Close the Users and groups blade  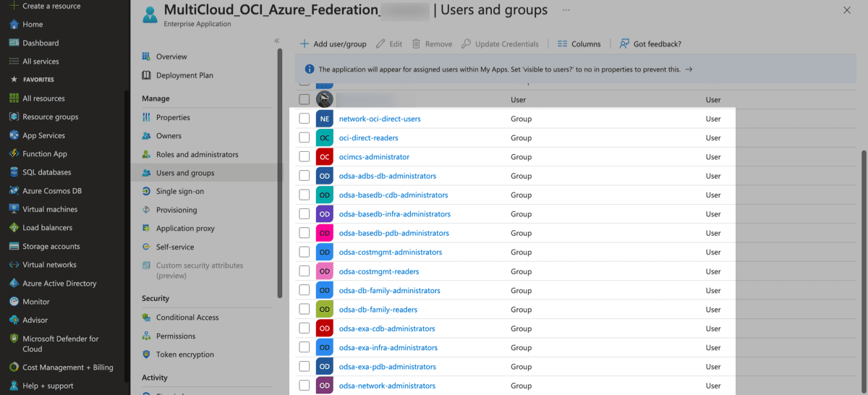[x=847, y=10]
